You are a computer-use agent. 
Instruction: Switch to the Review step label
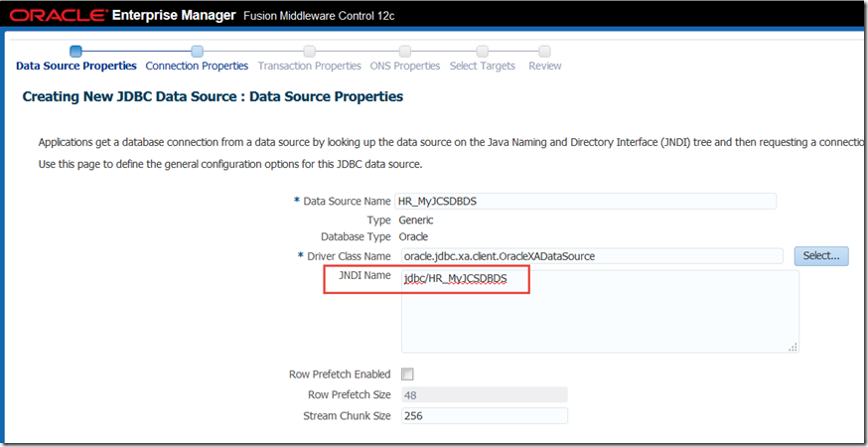coord(544,67)
